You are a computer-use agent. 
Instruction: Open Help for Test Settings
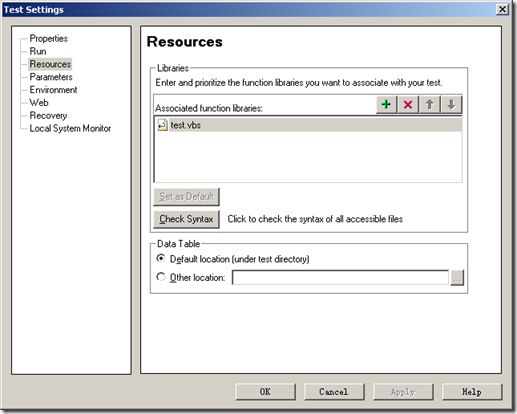point(472,392)
